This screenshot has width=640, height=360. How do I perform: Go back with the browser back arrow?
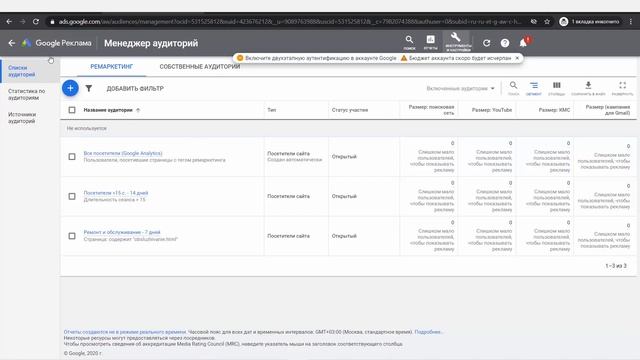tap(9, 22)
